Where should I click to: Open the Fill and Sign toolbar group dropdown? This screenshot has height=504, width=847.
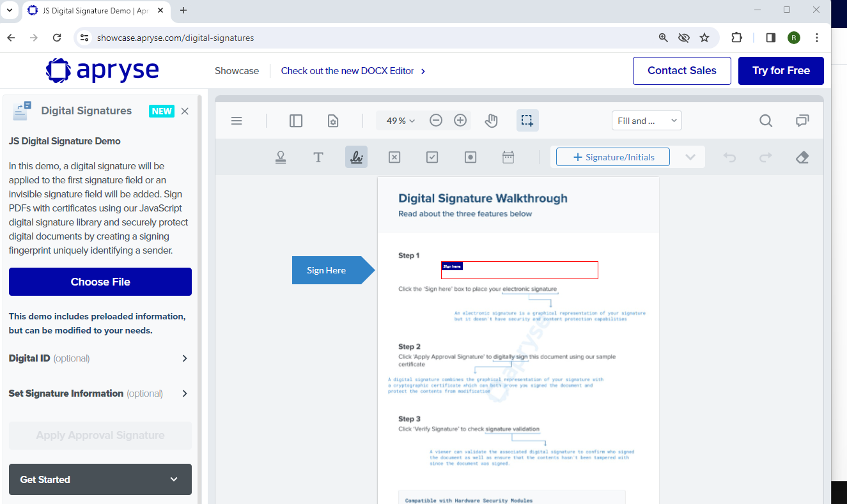[x=647, y=121]
